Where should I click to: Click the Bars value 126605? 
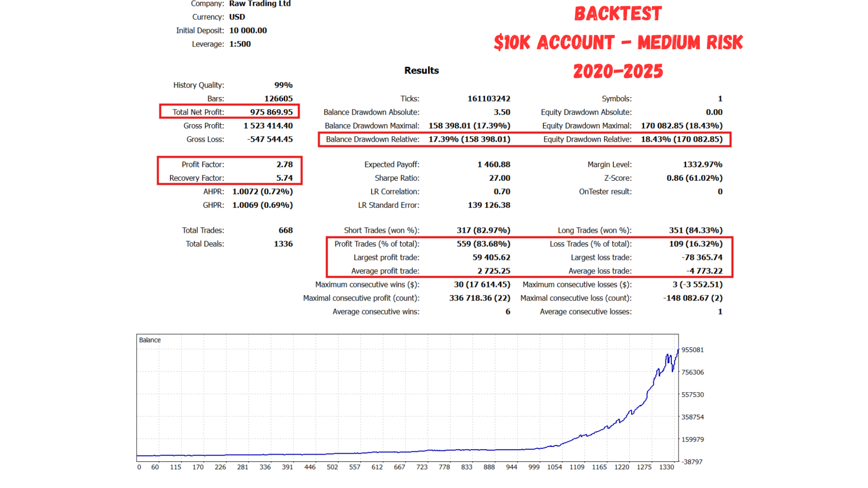[278, 99]
